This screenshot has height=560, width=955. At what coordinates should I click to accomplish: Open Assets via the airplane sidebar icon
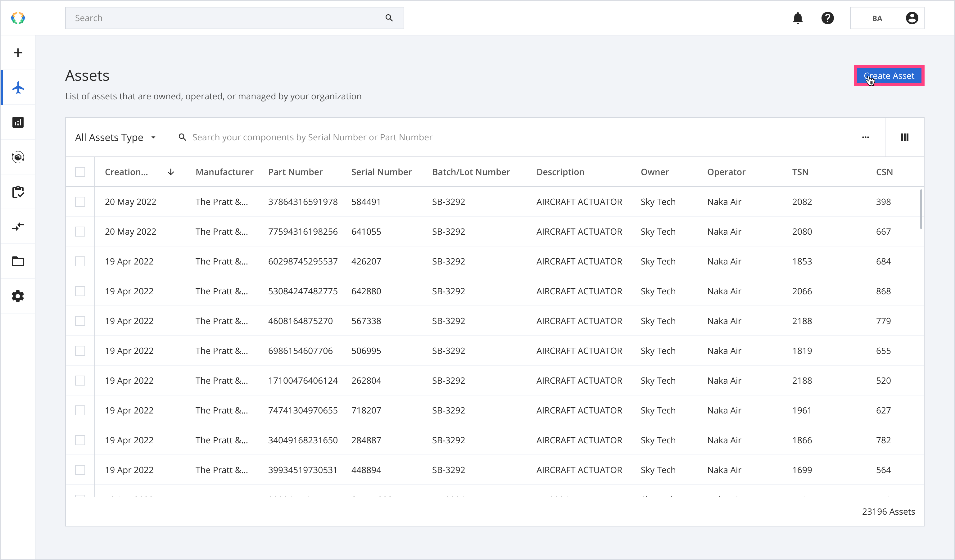(x=18, y=88)
